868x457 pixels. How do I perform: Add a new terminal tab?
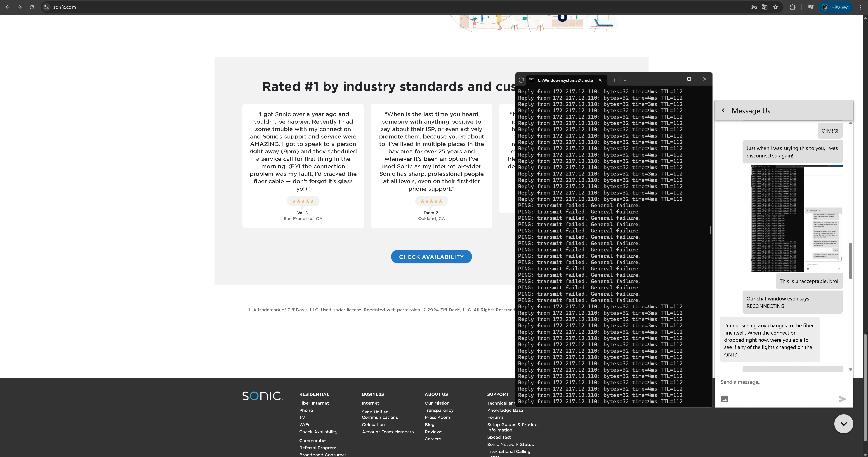pos(614,80)
